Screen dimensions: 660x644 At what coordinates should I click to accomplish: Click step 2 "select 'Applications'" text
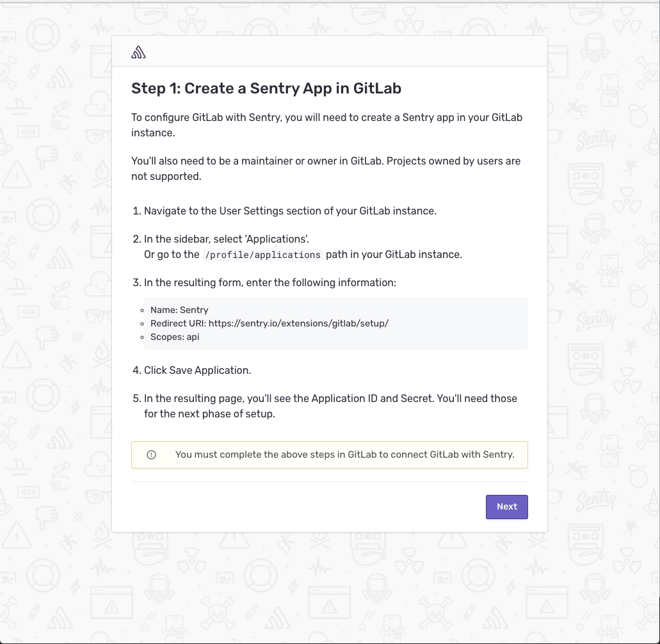(x=226, y=239)
